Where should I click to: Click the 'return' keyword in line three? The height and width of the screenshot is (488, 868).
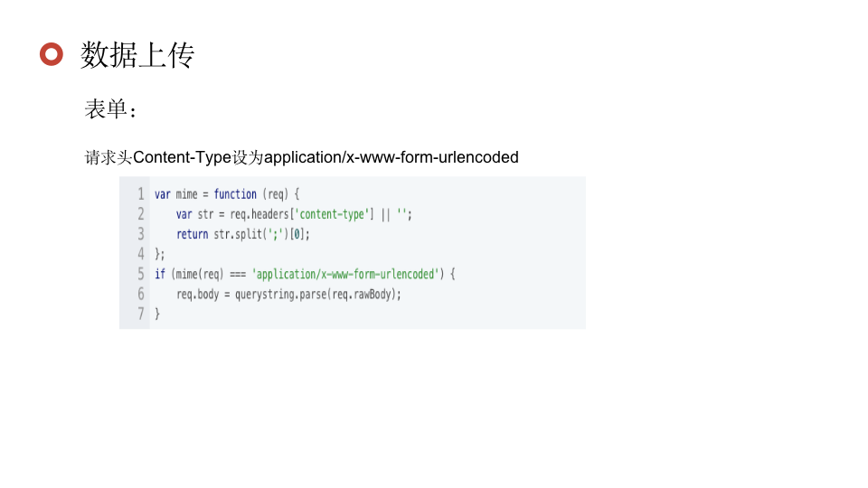(x=192, y=234)
